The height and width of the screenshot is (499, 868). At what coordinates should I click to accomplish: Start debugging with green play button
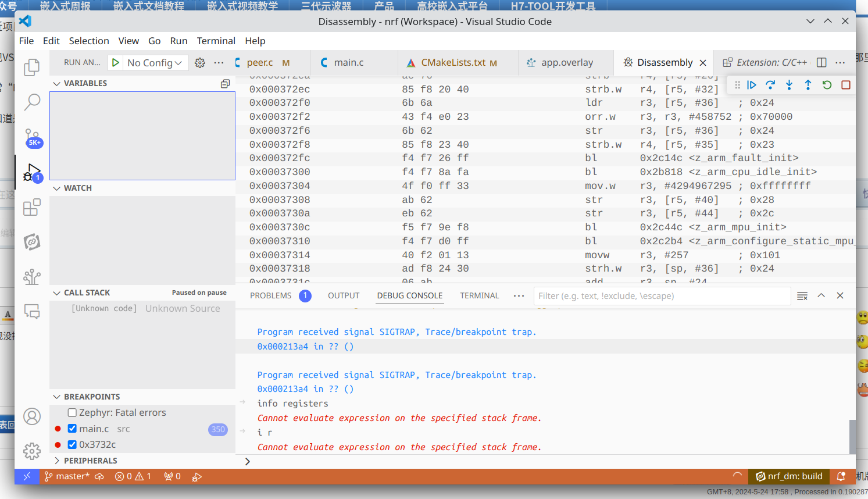pos(116,62)
